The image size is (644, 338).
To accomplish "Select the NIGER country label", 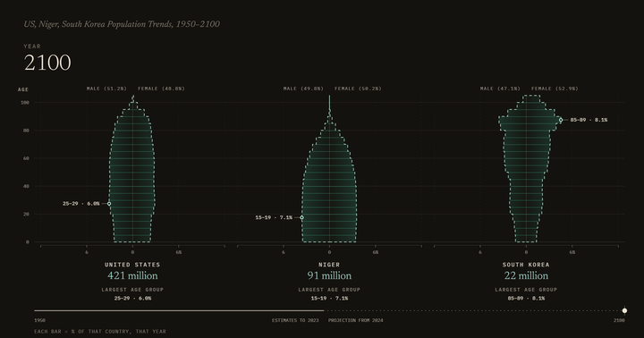I will click(x=329, y=265).
